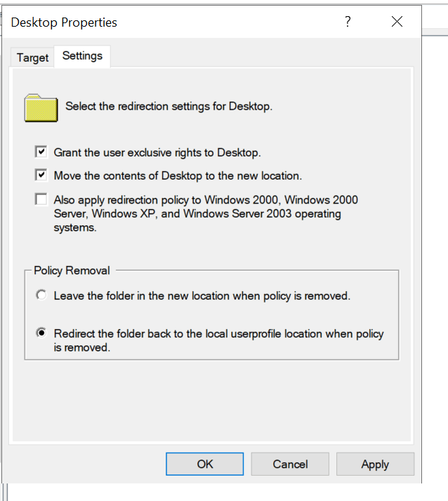Click the yellow Desktop folder icon
Image resolution: width=448 pixels, height=501 pixels.
click(x=41, y=108)
